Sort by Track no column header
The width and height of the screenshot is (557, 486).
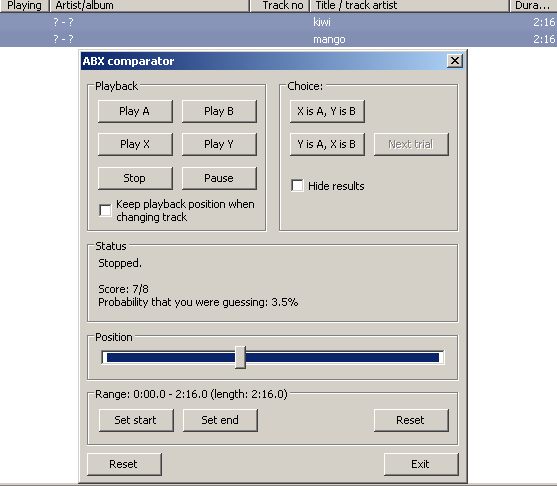(280, 5)
